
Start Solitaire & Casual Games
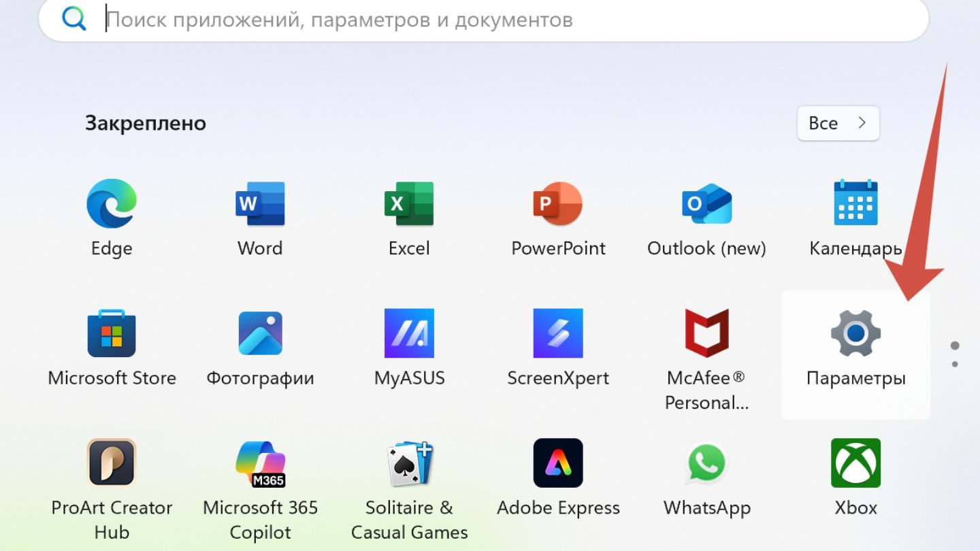coord(409,463)
